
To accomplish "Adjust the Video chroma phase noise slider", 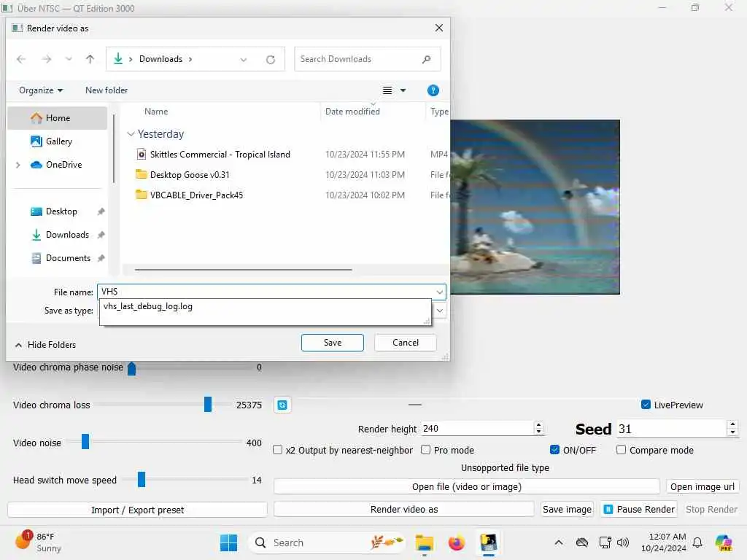I will pyautogui.click(x=132, y=368).
